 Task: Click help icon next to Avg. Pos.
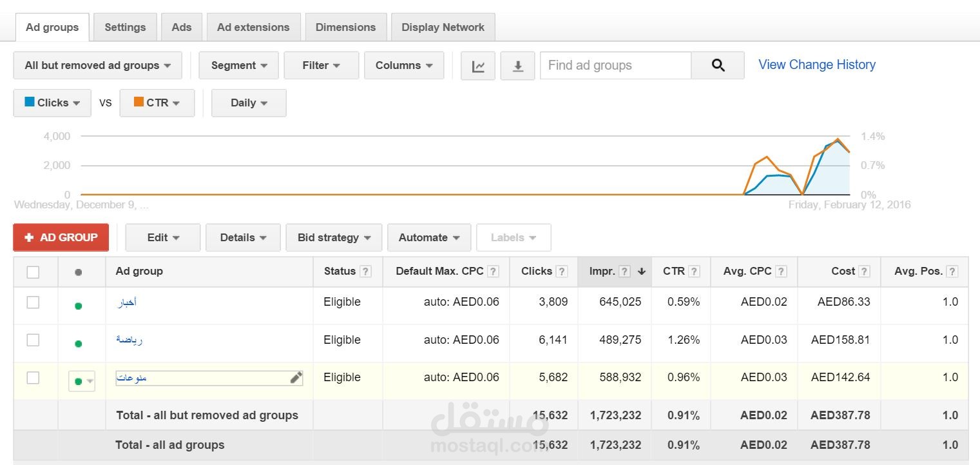coord(952,272)
